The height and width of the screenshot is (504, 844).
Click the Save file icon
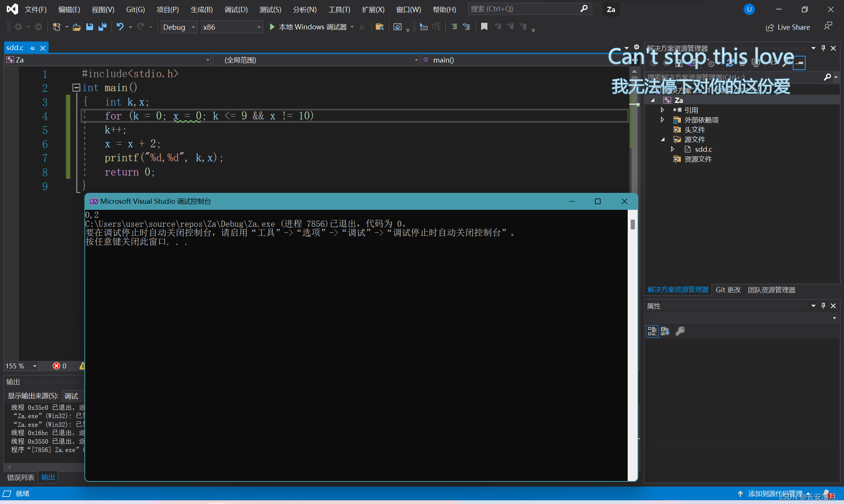89,27
